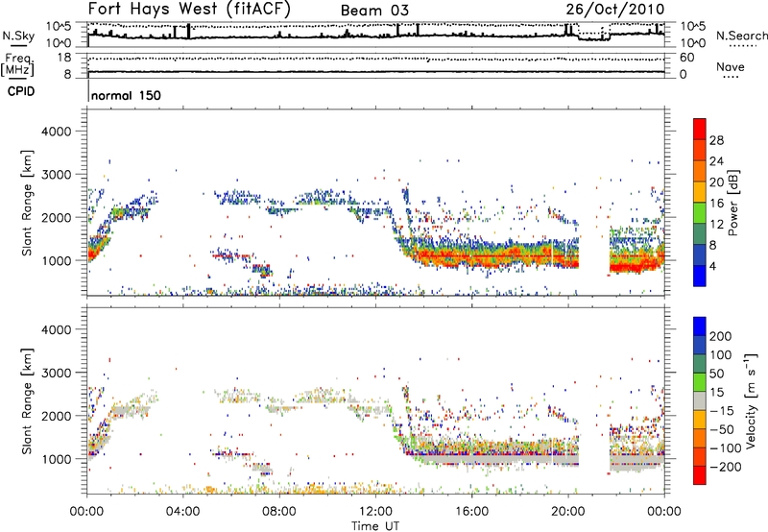Click the 'Fort Hays West (fitACF)' plot title
Screen dimensions: 768x532
(189, 9)
